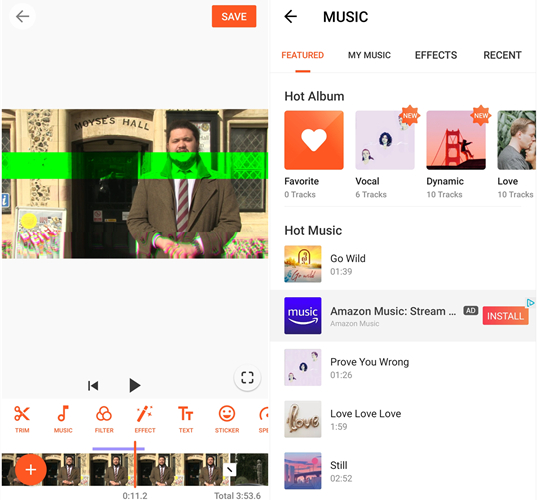
Task: Save the edited video
Action: [234, 16]
